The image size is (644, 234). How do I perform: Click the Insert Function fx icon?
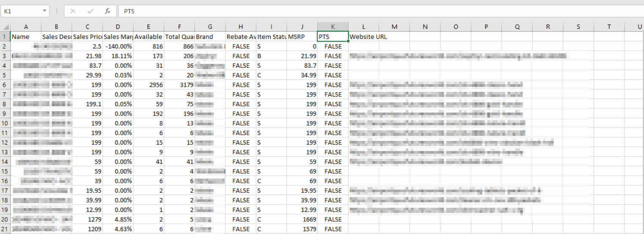[x=108, y=11]
